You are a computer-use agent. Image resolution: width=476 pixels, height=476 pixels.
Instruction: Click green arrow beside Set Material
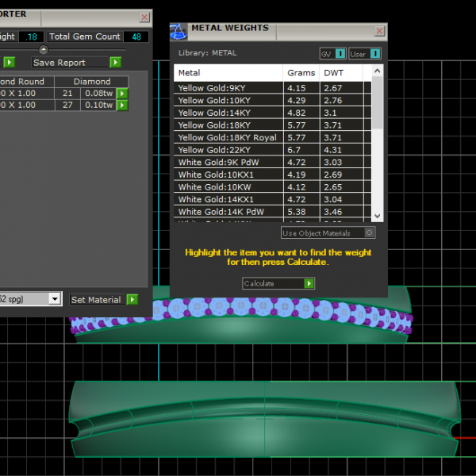click(132, 299)
